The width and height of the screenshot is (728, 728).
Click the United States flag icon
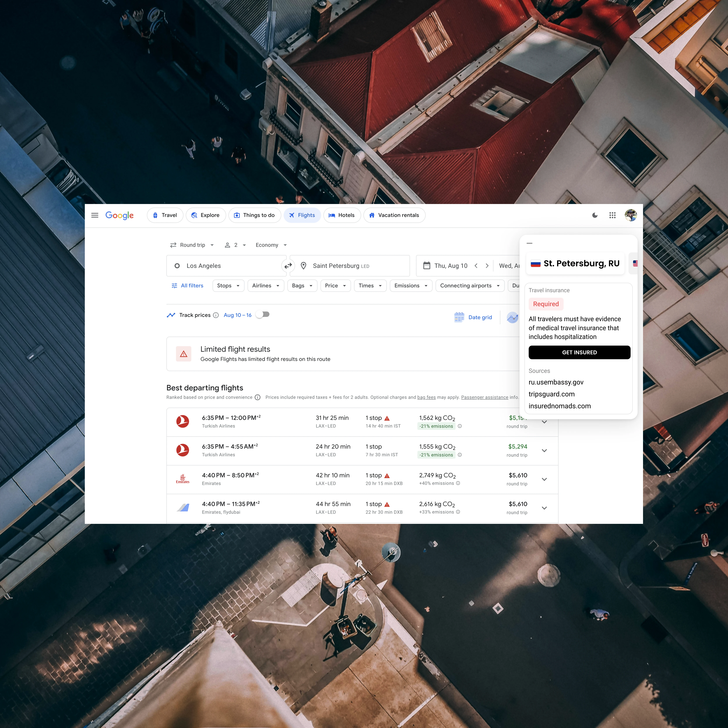point(635,263)
